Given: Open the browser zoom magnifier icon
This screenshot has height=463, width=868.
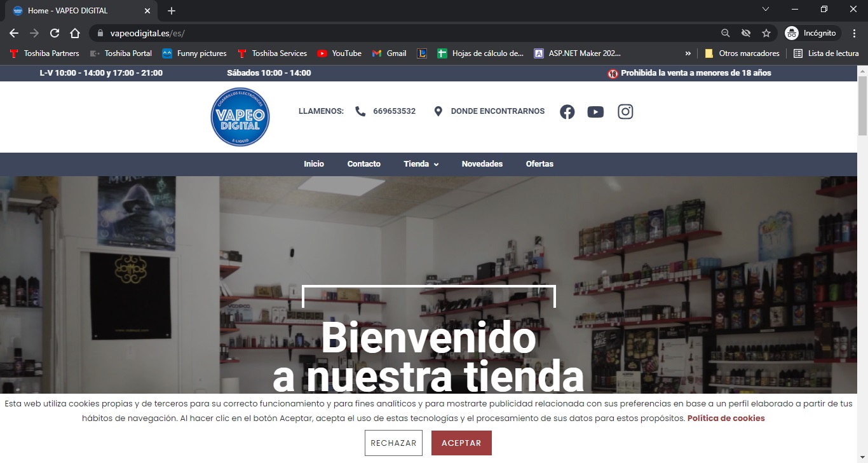Looking at the screenshot, I should [x=725, y=33].
